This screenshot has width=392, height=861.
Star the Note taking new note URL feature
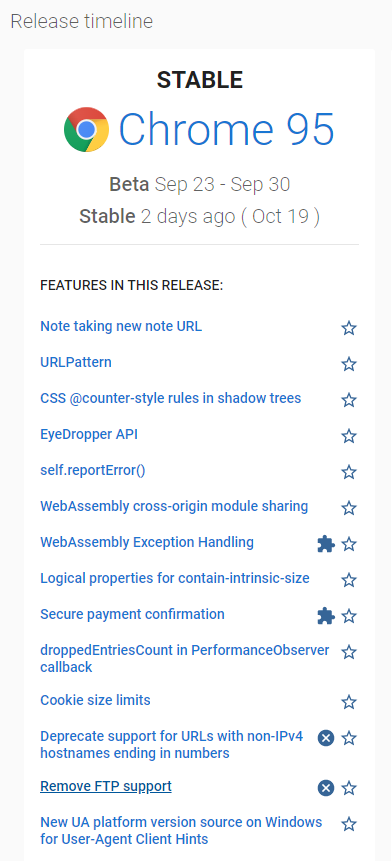(349, 328)
